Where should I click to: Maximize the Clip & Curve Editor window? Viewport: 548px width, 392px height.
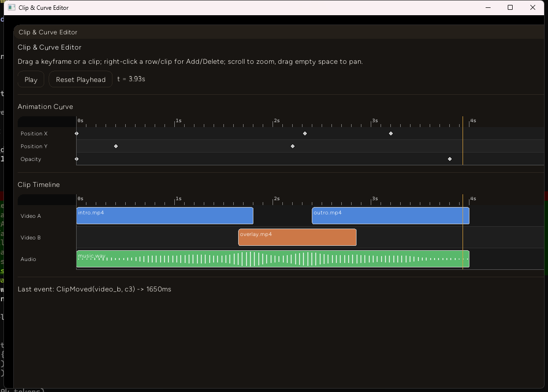[x=510, y=8]
